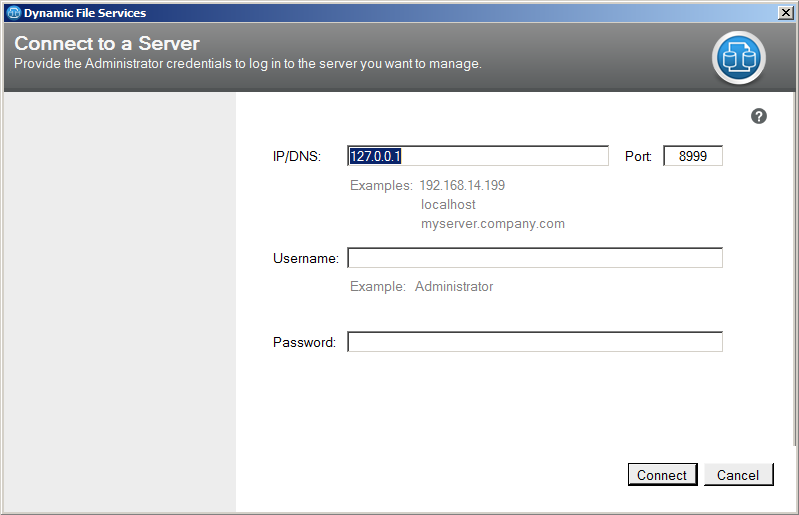Click the Cancel button
This screenshot has width=799, height=515.
tap(738, 475)
